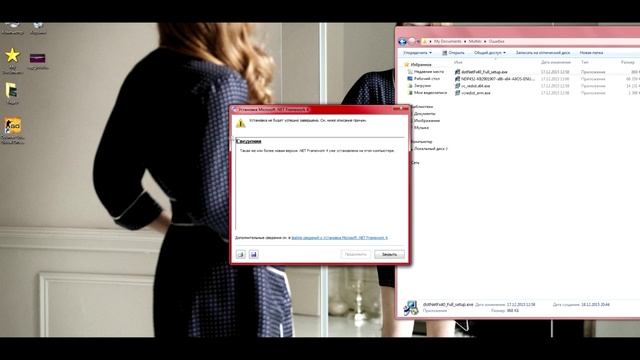
Task: Click the disabled Continue button in the installer
Action: click(356, 254)
